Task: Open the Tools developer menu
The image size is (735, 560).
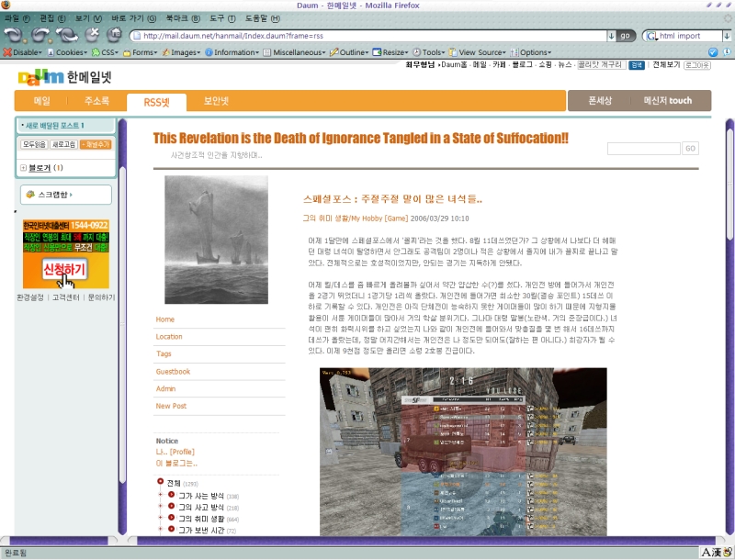Action: (x=428, y=52)
